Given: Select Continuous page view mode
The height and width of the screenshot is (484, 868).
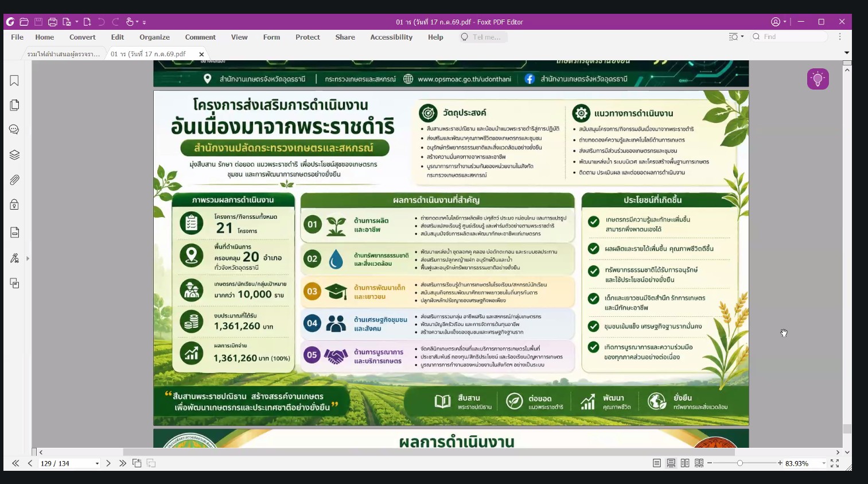Looking at the screenshot, I should pos(671,463).
